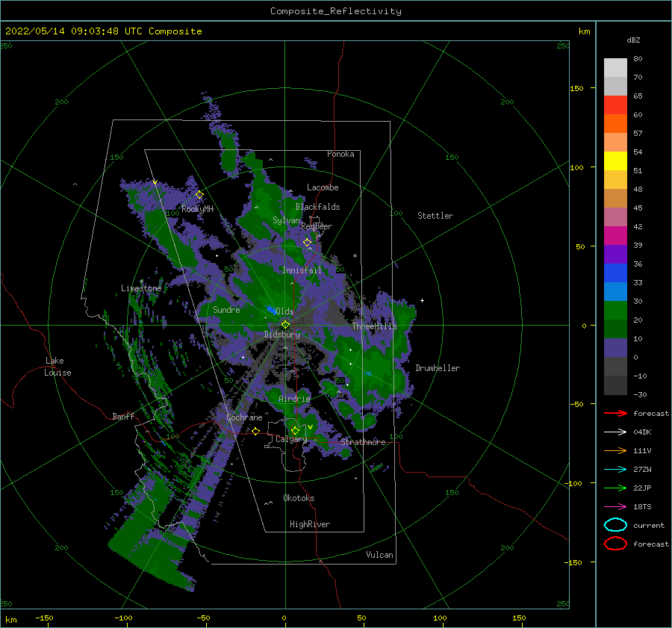
Task: Click the Drumheller label on the map
Action: tap(438, 368)
